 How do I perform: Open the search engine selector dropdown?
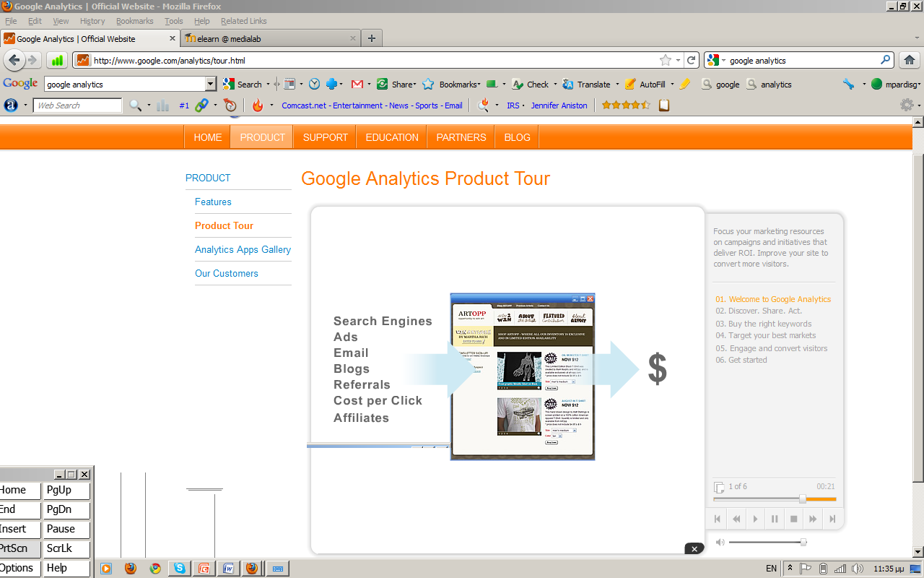(x=724, y=61)
